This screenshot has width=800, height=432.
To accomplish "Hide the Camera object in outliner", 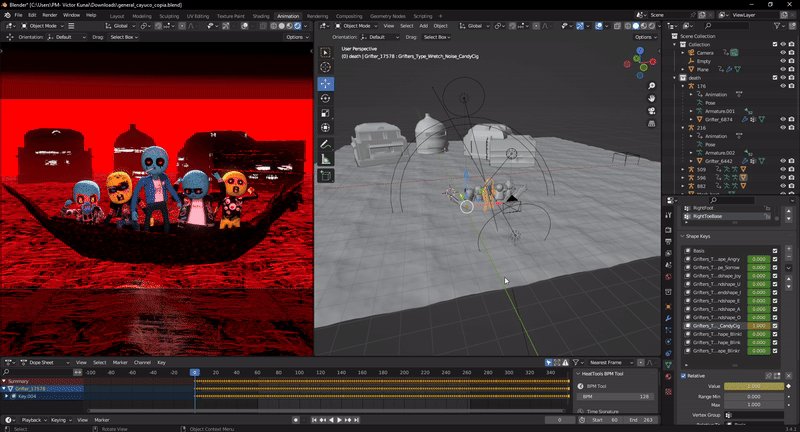I will (783, 53).
